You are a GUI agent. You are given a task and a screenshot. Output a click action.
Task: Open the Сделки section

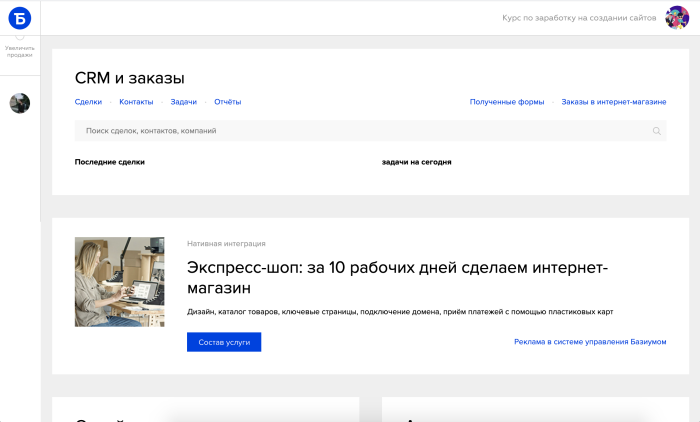click(88, 102)
